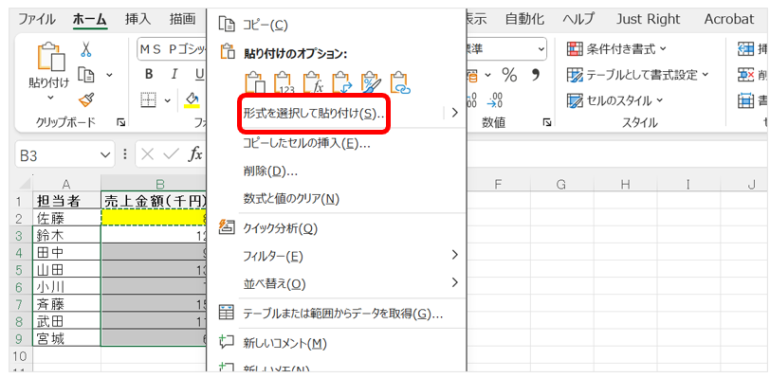Click the decrease decimal icon
Viewport: 770px width, 378px height.
tap(494, 100)
